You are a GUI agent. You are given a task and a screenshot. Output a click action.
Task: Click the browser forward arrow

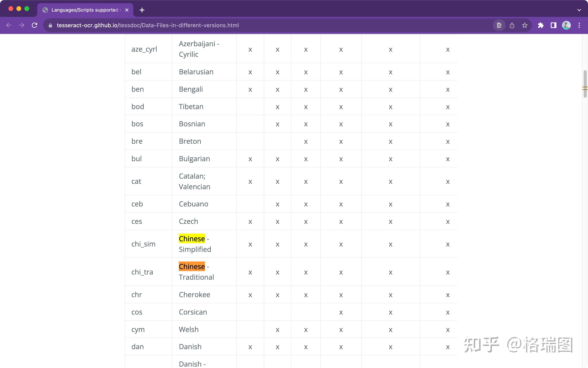coord(22,25)
